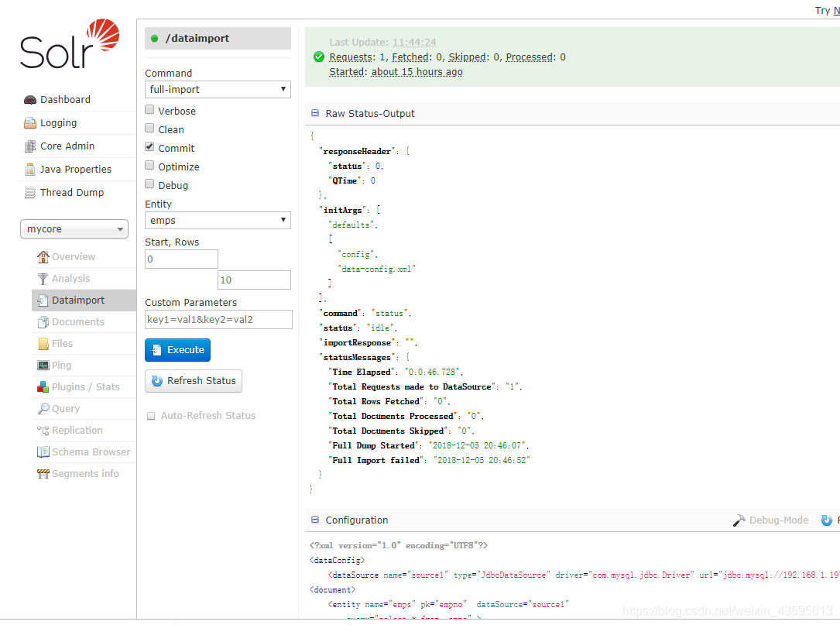Screen dimensions: 840x625
Task: Click the Debug-Mode hammer icon
Action: [x=739, y=520]
